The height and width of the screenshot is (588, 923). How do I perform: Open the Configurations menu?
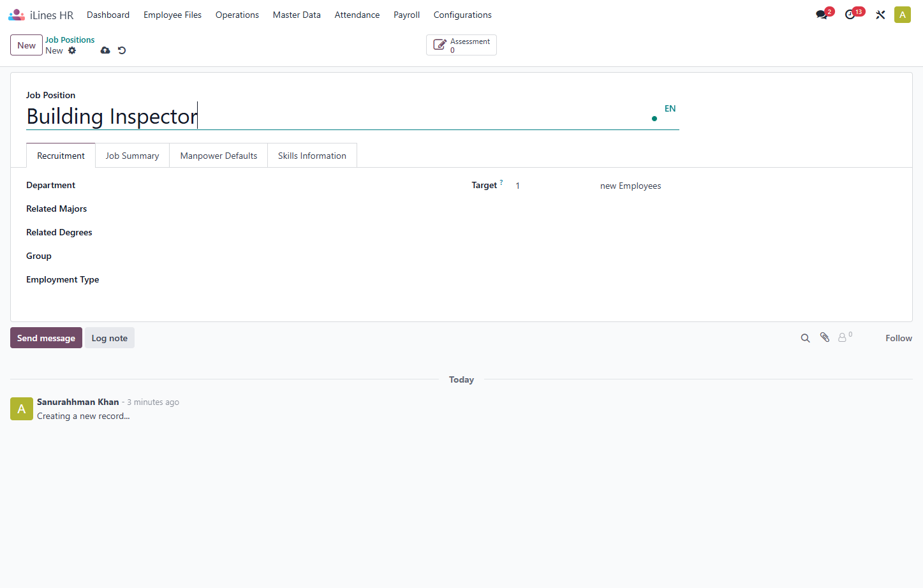(x=462, y=15)
